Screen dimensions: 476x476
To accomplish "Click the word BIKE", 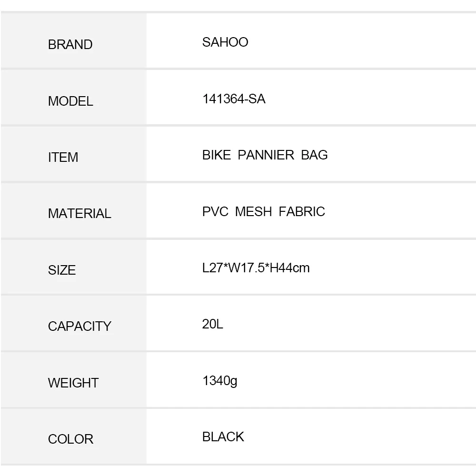I will point(217,155).
